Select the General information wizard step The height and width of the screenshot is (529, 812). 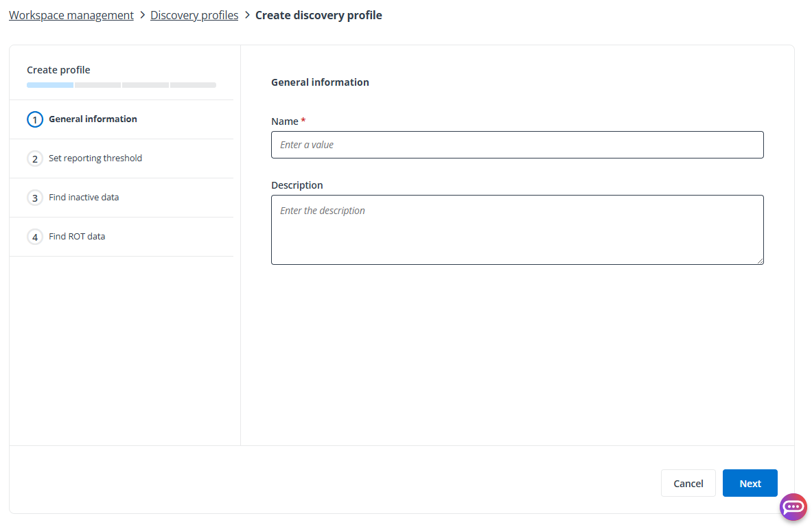[93, 119]
